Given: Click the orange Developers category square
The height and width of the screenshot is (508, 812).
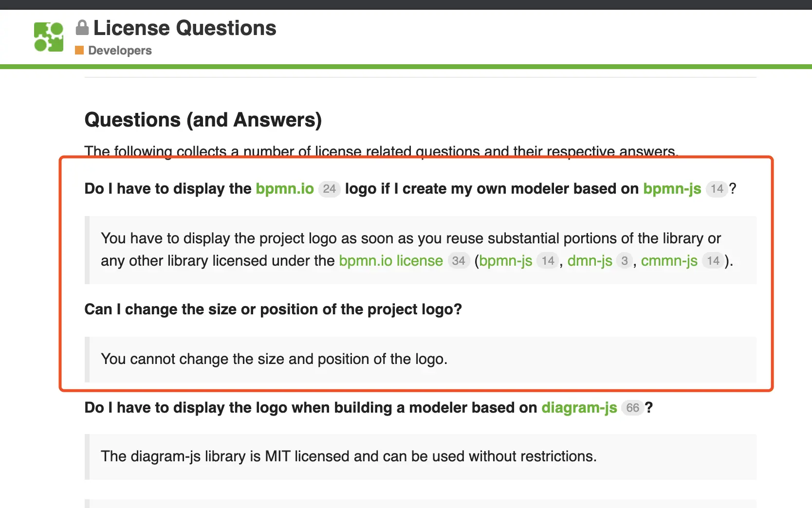Looking at the screenshot, I should [79, 50].
